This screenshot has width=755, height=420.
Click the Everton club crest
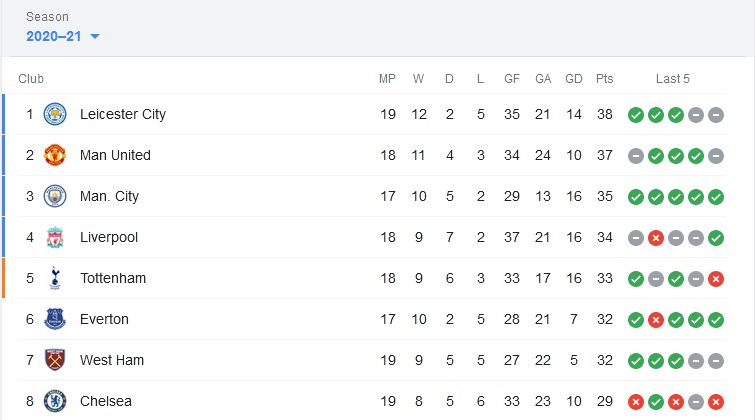[x=55, y=319]
